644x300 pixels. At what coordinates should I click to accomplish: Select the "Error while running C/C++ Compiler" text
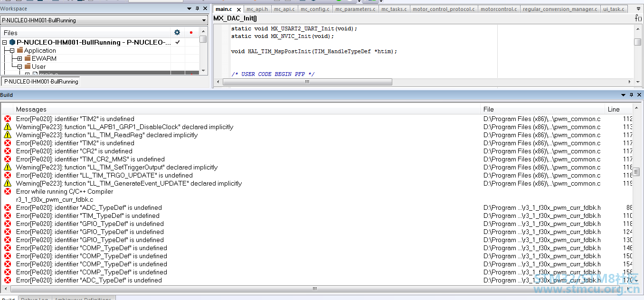(x=65, y=191)
